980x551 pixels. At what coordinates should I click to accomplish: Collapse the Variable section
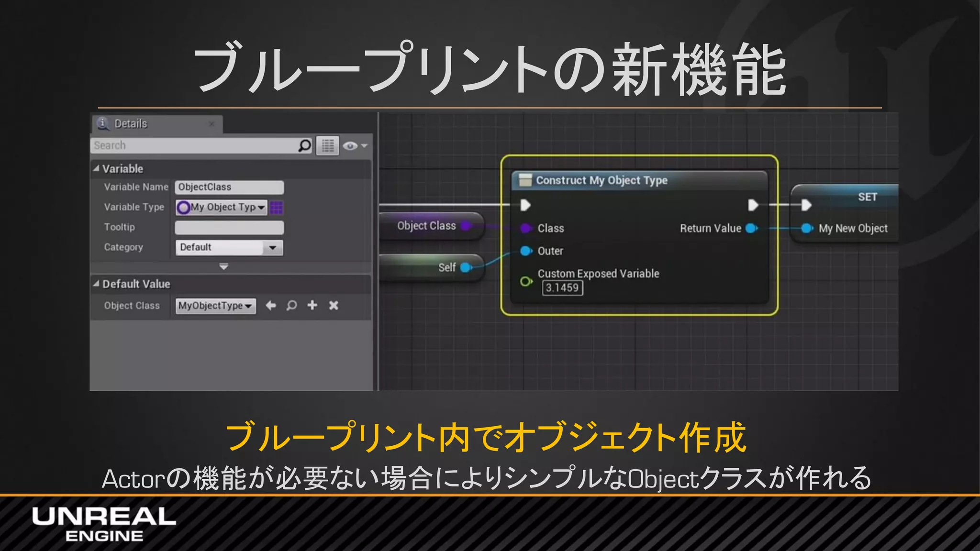coord(96,168)
